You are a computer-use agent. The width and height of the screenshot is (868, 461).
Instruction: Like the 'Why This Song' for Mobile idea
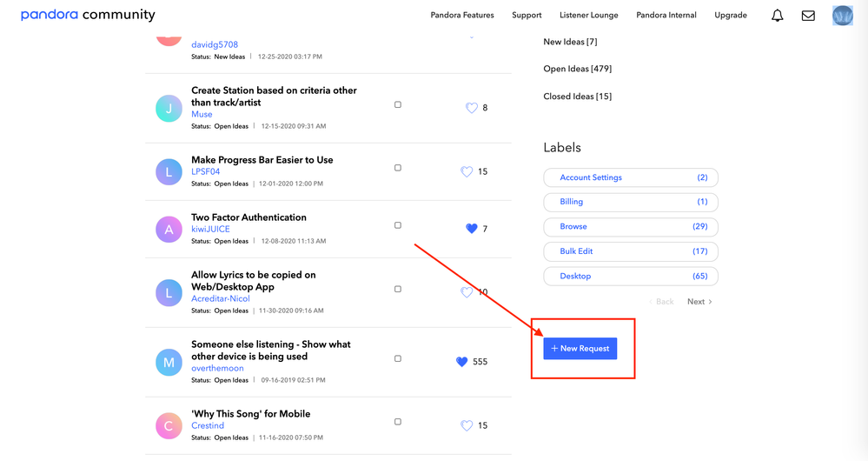pos(467,425)
